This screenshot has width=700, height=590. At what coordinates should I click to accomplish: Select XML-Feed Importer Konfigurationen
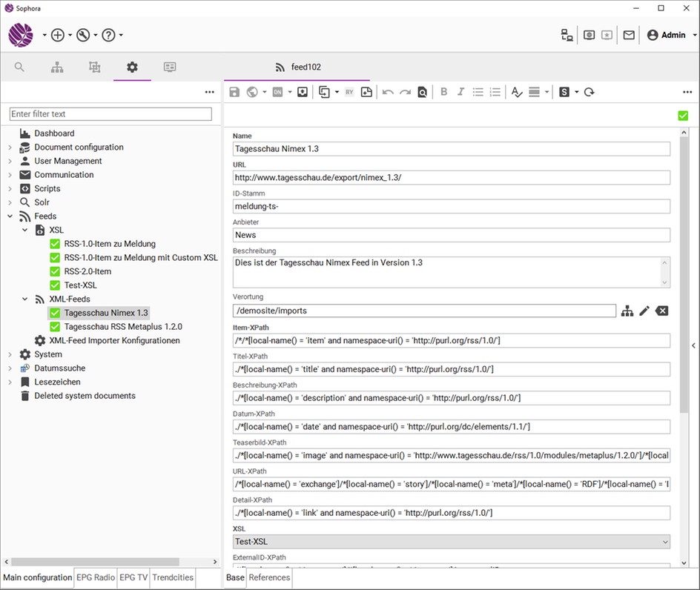point(114,340)
